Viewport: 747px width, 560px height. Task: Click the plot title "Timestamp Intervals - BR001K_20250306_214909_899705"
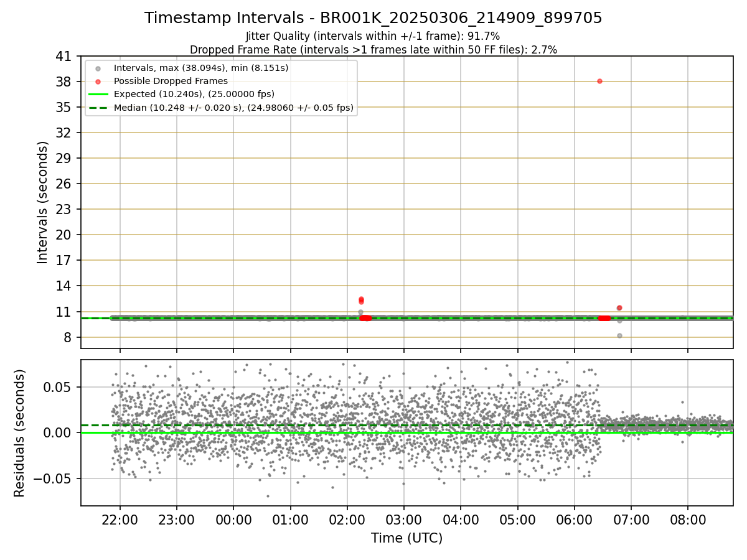374,18
